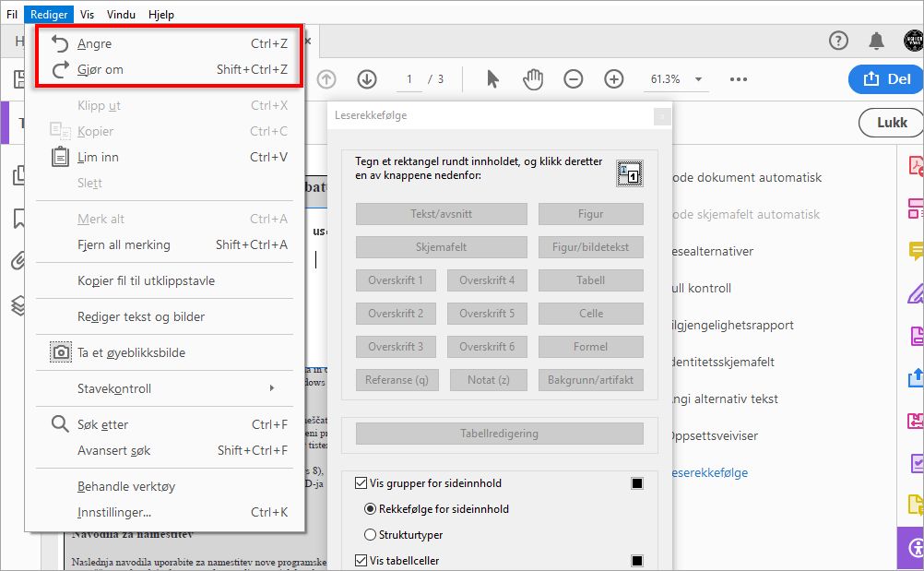Click the save disk icon in toolbar

click(x=19, y=79)
